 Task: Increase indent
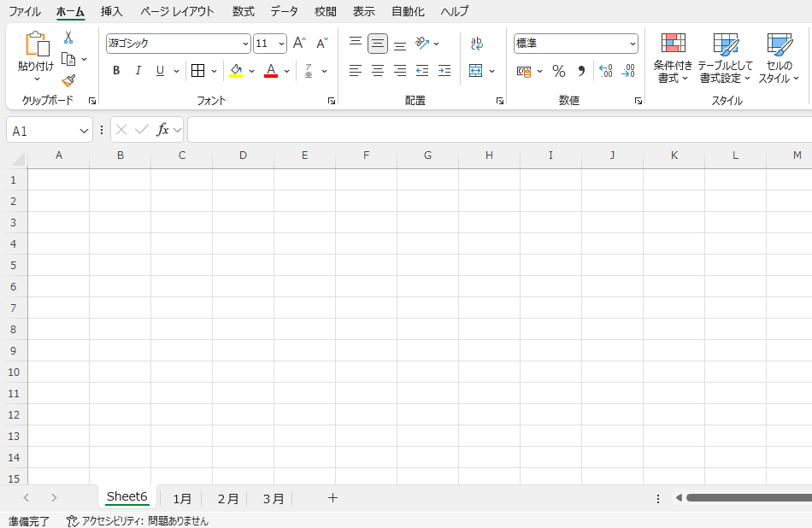tap(444, 71)
